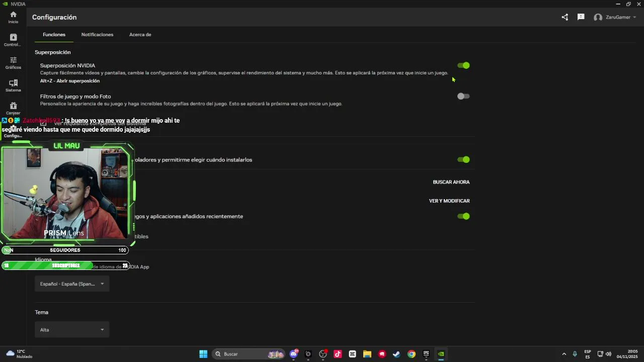Click BUSCAR AHORA button

(451, 182)
